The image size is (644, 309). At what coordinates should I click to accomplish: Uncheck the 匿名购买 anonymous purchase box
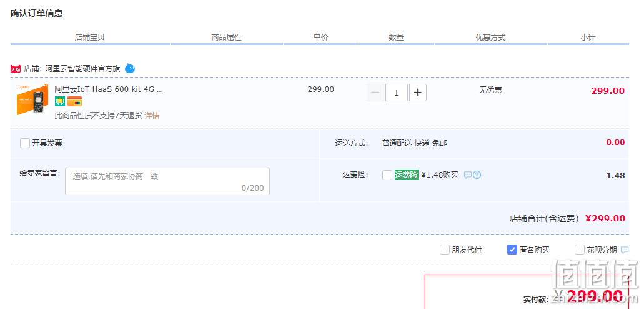[x=512, y=250]
